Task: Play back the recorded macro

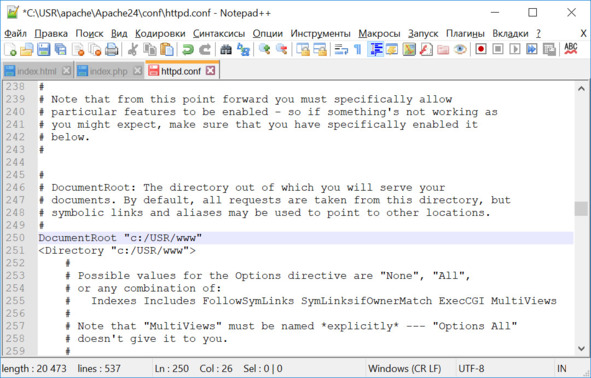Action: (515, 49)
